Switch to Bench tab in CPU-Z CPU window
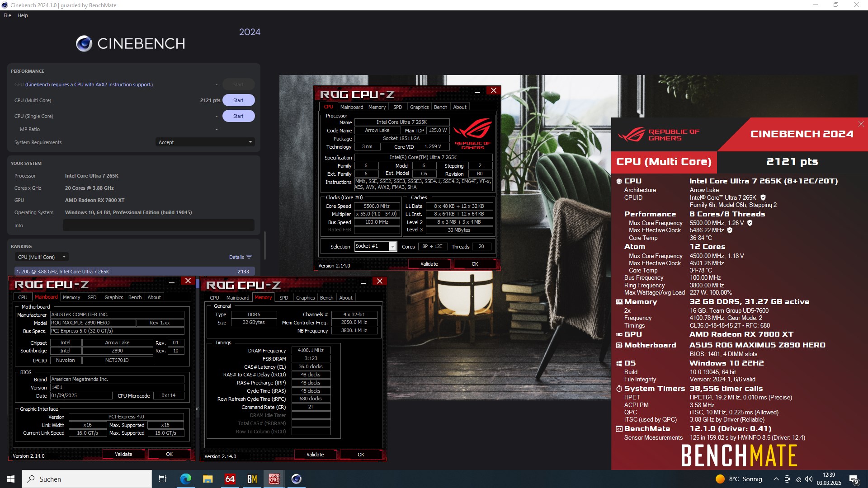This screenshot has width=868, height=488. coord(440,107)
